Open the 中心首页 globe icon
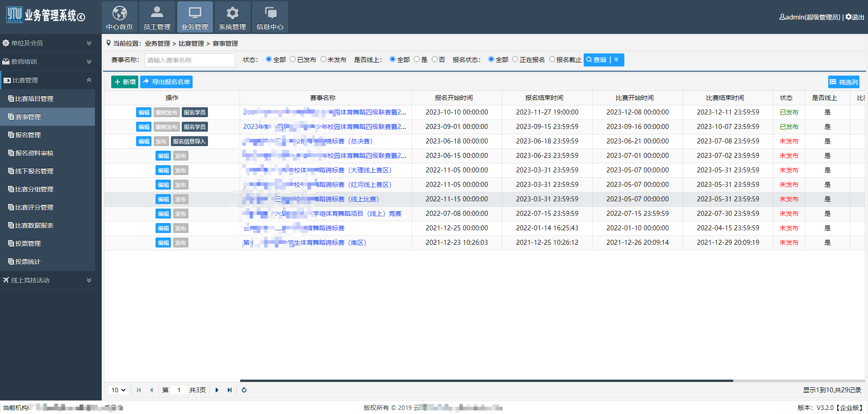 click(x=119, y=13)
